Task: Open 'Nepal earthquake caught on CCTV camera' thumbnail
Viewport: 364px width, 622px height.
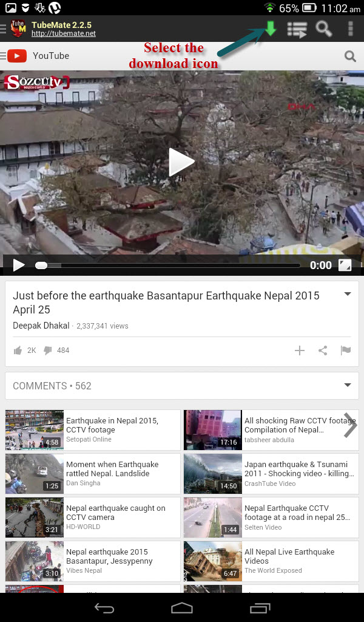Action: [x=35, y=518]
